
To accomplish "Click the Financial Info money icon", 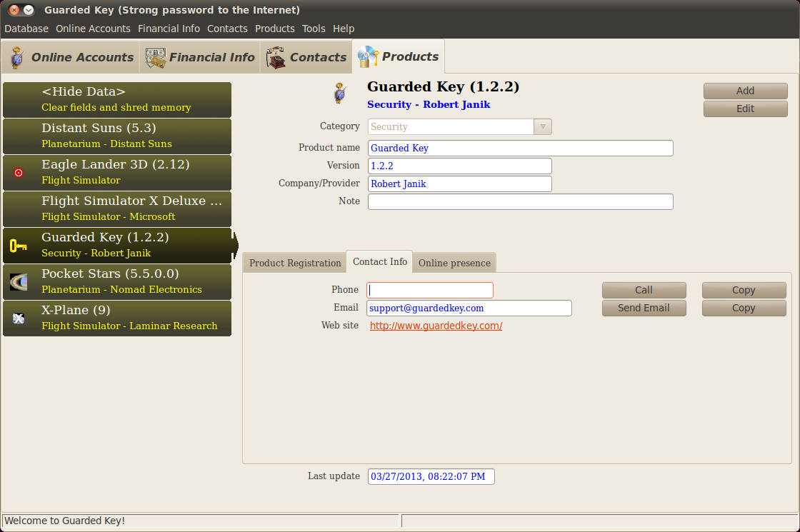I will pyautogui.click(x=155, y=57).
